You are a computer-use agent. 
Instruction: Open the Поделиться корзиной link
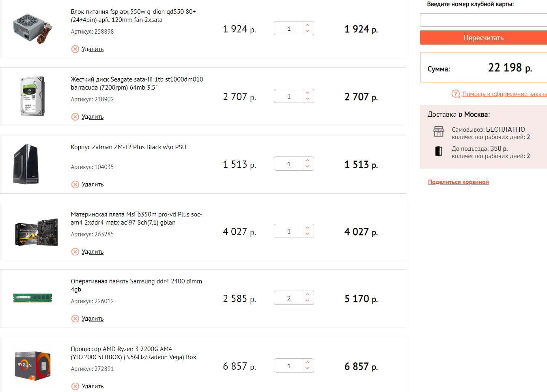pos(458,182)
